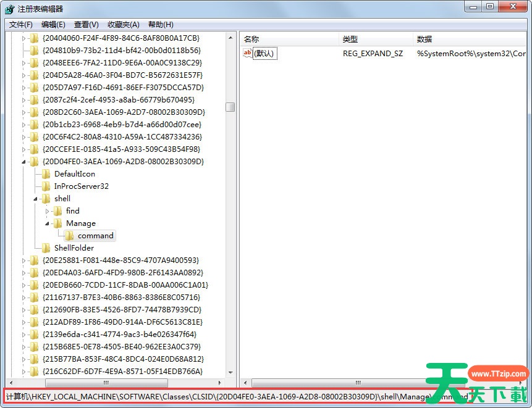Open the 编辑(E) menu
This screenshot has width=532, height=408.
53,25
